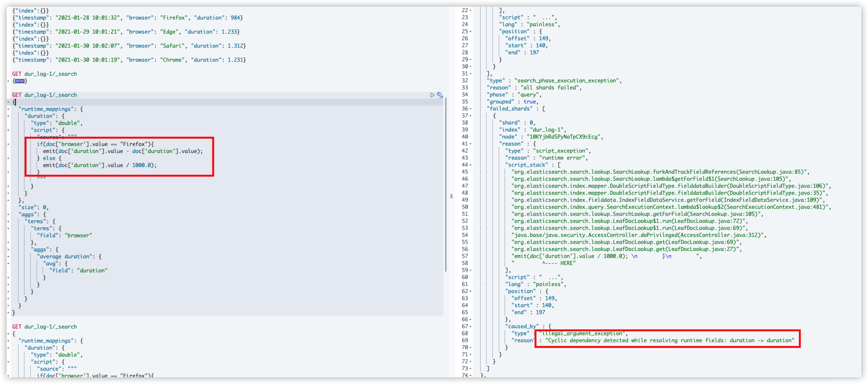
Task: Click the last GET dur_log-1/_search request
Action: point(44,327)
